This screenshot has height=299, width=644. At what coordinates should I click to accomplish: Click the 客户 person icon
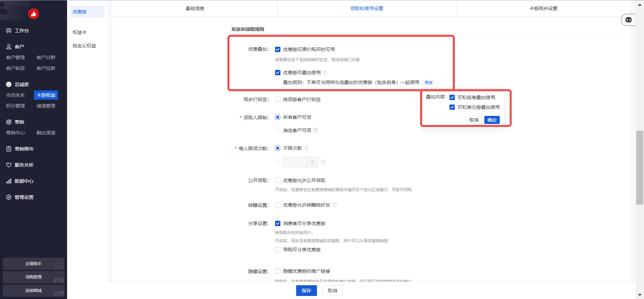9,47
